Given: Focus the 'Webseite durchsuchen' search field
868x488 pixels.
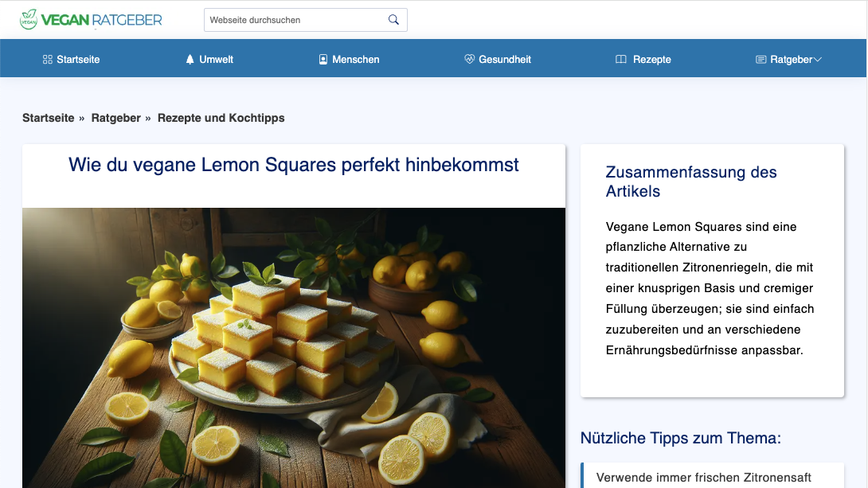Looking at the screenshot, I should coord(295,20).
